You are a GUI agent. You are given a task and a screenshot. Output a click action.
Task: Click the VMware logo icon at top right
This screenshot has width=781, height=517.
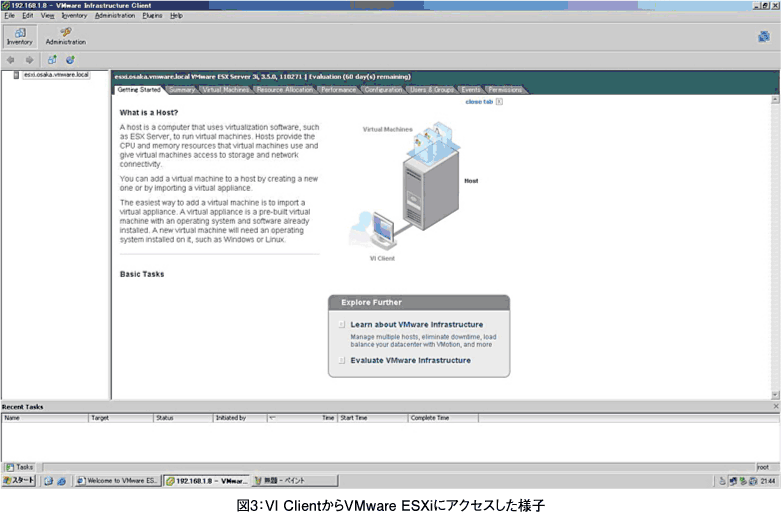coord(764,37)
